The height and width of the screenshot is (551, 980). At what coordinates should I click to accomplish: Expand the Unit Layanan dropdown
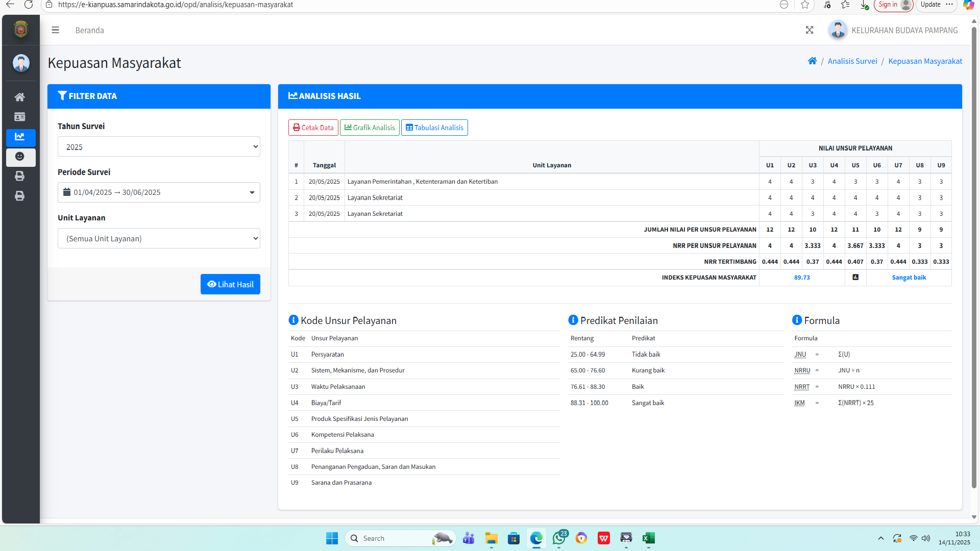click(159, 238)
